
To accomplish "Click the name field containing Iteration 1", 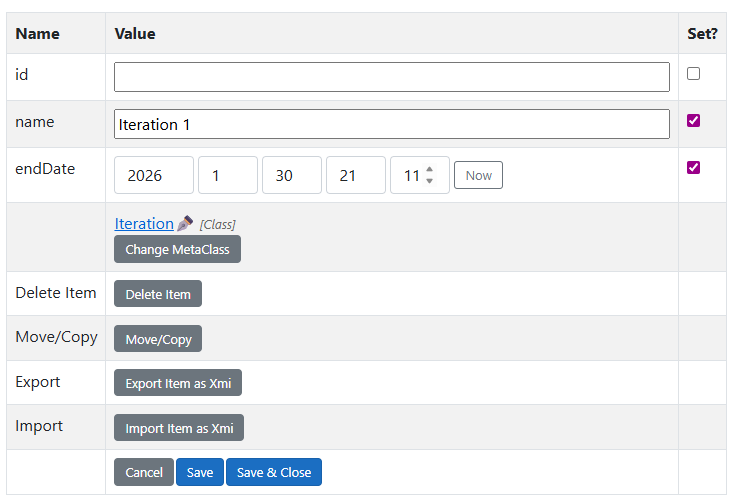I will click(391, 124).
